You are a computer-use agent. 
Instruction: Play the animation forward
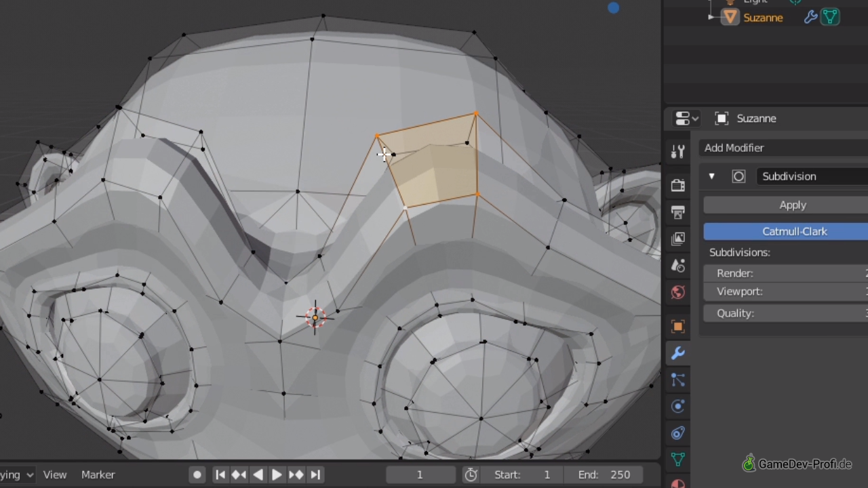coord(277,475)
